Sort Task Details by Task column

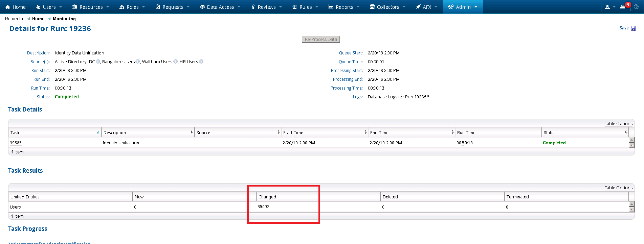point(54,132)
